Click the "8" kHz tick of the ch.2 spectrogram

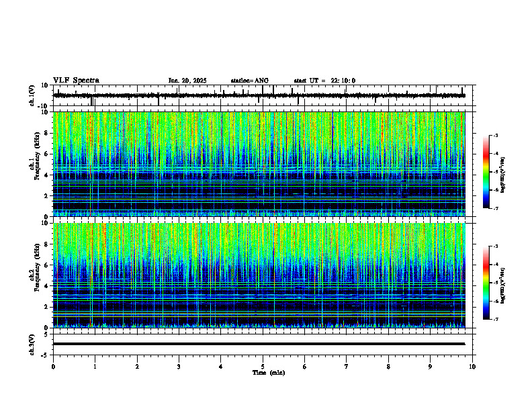click(x=46, y=244)
